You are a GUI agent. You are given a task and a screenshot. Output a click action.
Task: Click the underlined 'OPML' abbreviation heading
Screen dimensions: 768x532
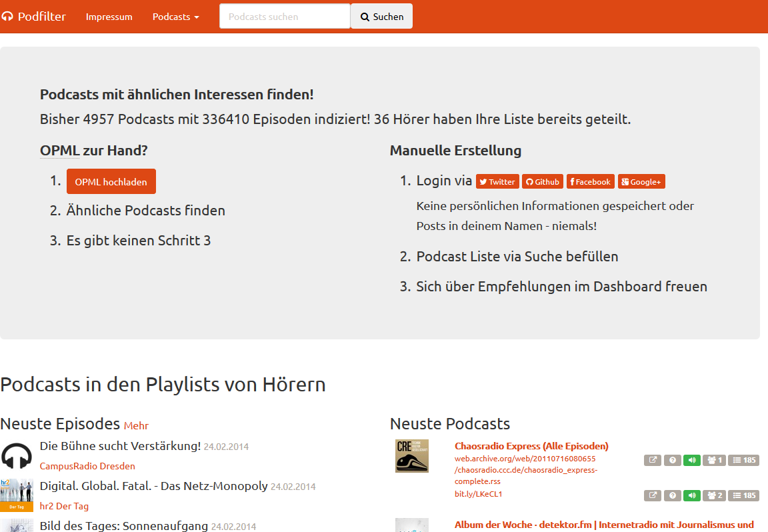pos(59,151)
